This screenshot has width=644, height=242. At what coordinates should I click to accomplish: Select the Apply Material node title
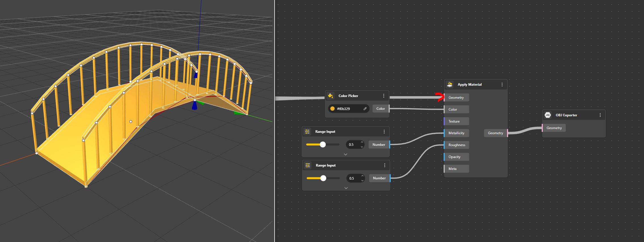470,85
